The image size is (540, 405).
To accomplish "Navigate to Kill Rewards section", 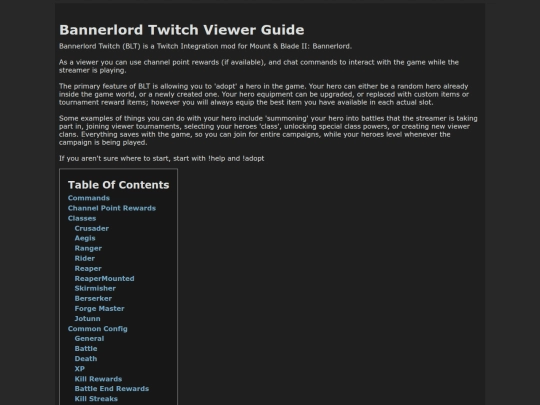I will coord(98,379).
